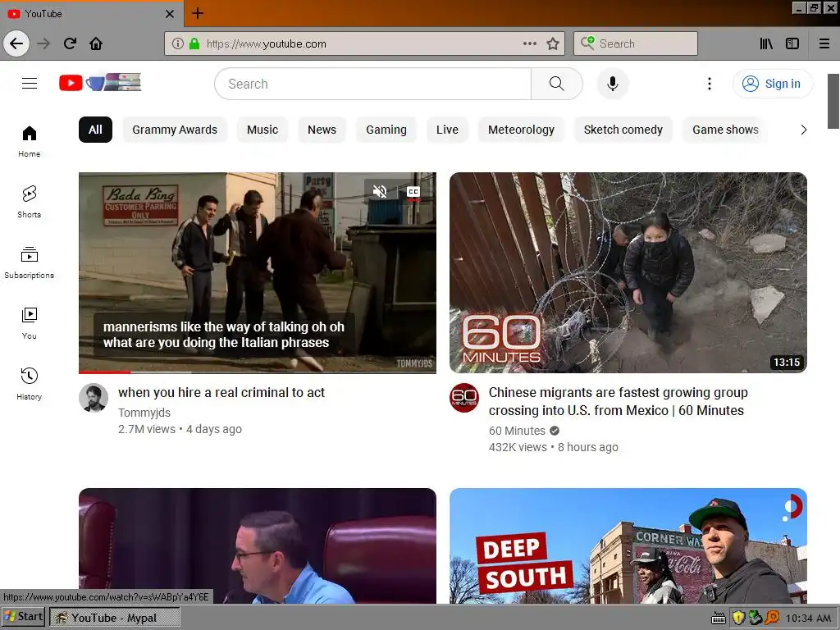The height and width of the screenshot is (630, 840).
Task: Click the on-screen keyboard tray icon
Action: [x=719, y=619]
